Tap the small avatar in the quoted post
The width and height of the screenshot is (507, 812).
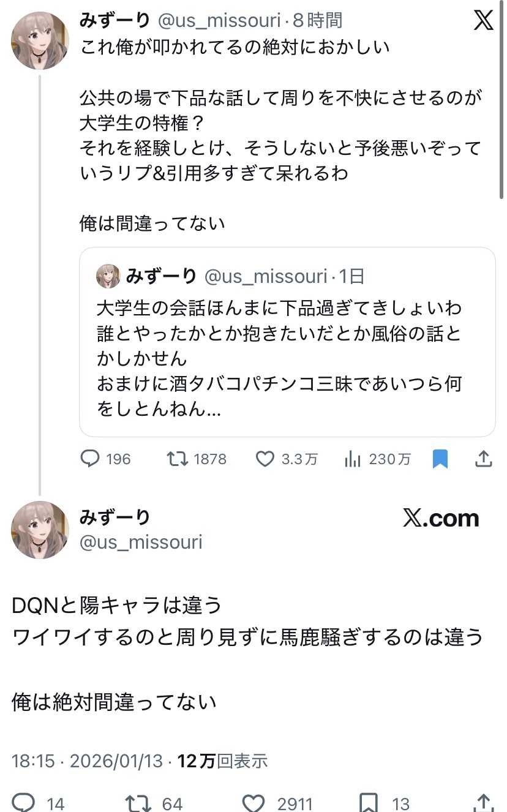pyautogui.click(x=108, y=276)
